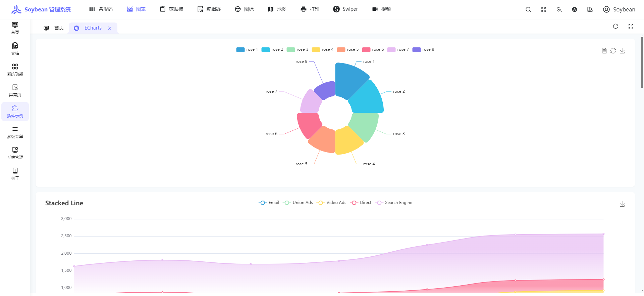
Task: Select the Swiper top menu item
Action: pos(345,9)
